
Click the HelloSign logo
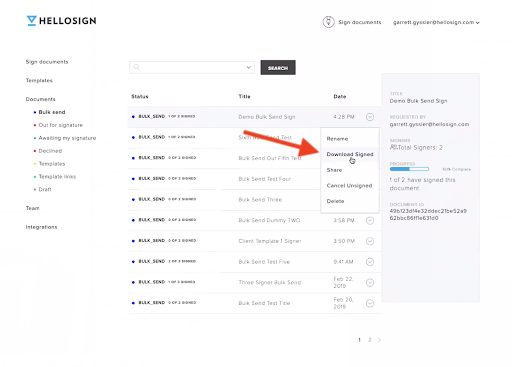pyautogui.click(x=61, y=21)
